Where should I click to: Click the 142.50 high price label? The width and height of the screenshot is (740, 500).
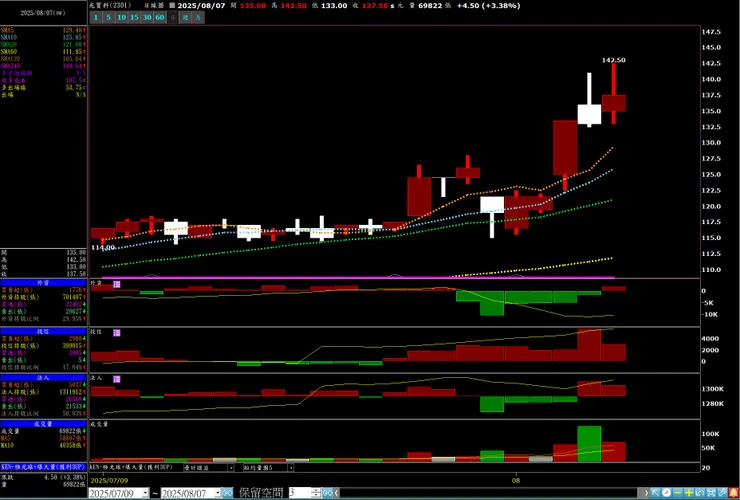614,60
